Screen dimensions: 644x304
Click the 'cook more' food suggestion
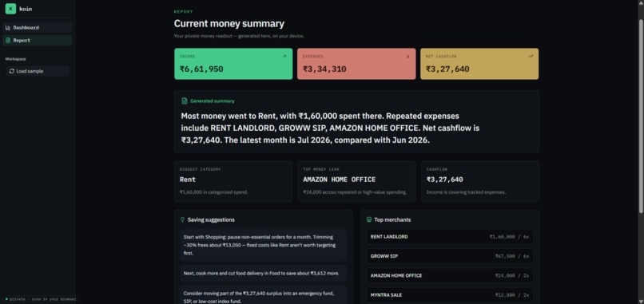tap(263, 273)
